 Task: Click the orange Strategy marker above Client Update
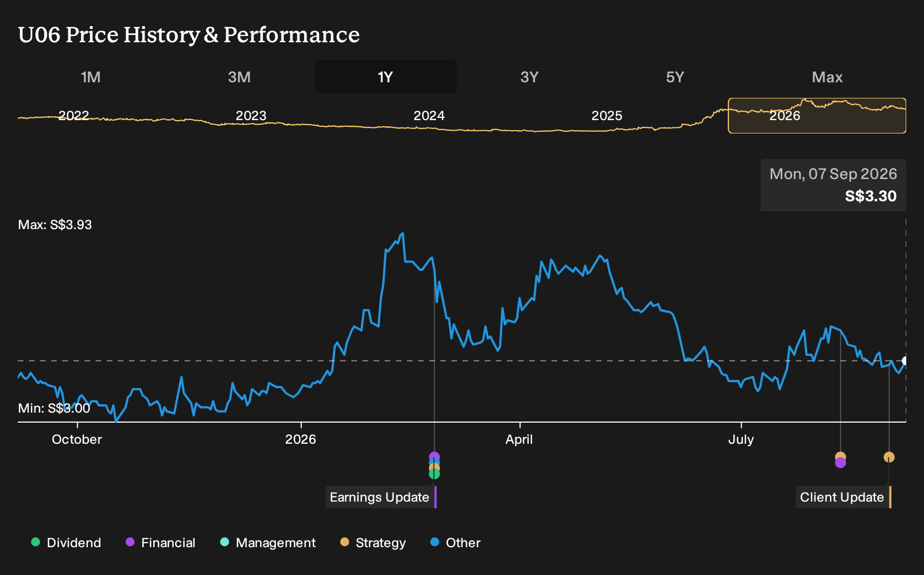point(889,457)
